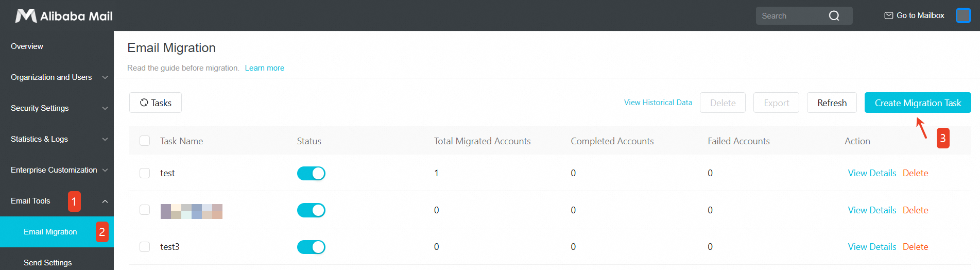Check the box for the blurred-name task
Image resolution: width=980 pixels, height=270 pixels.
(145, 210)
